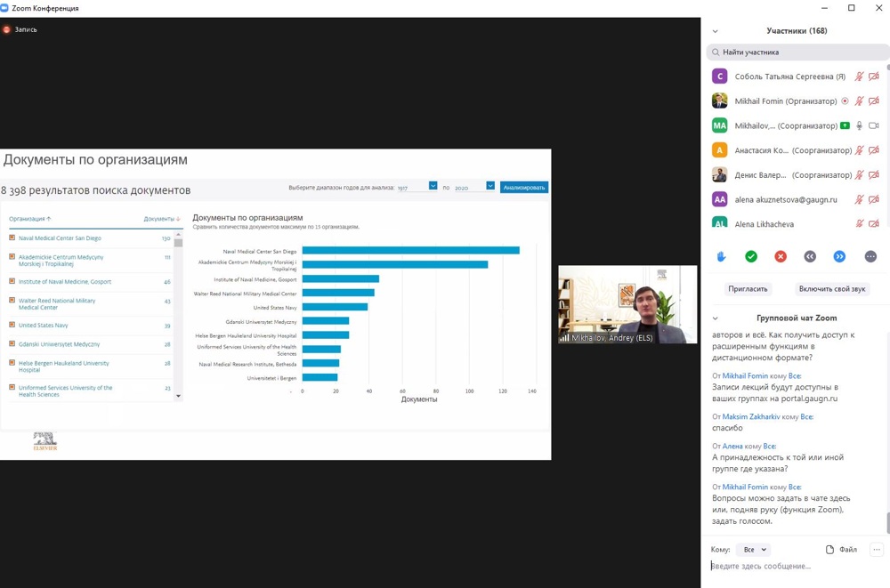Click video-off icon for alena akuznetsova
Image resolution: width=890 pixels, height=588 pixels.
pyautogui.click(x=874, y=199)
